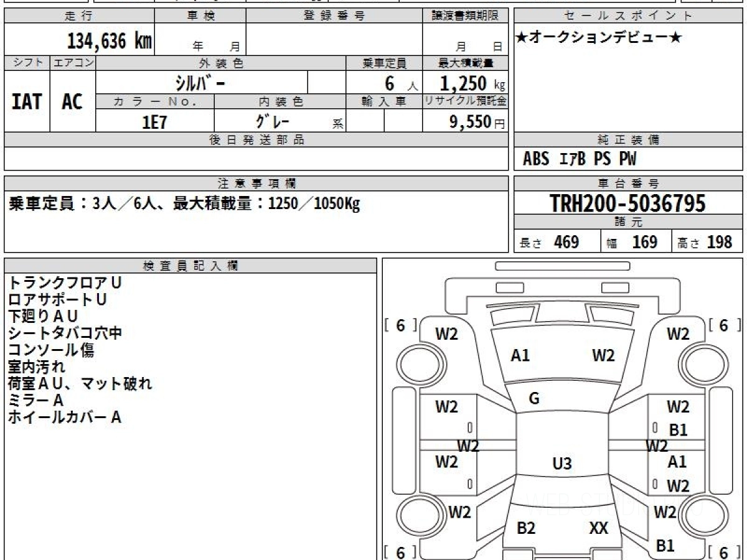
Task: Select the 輸入車 header cell
Action: pos(384,101)
